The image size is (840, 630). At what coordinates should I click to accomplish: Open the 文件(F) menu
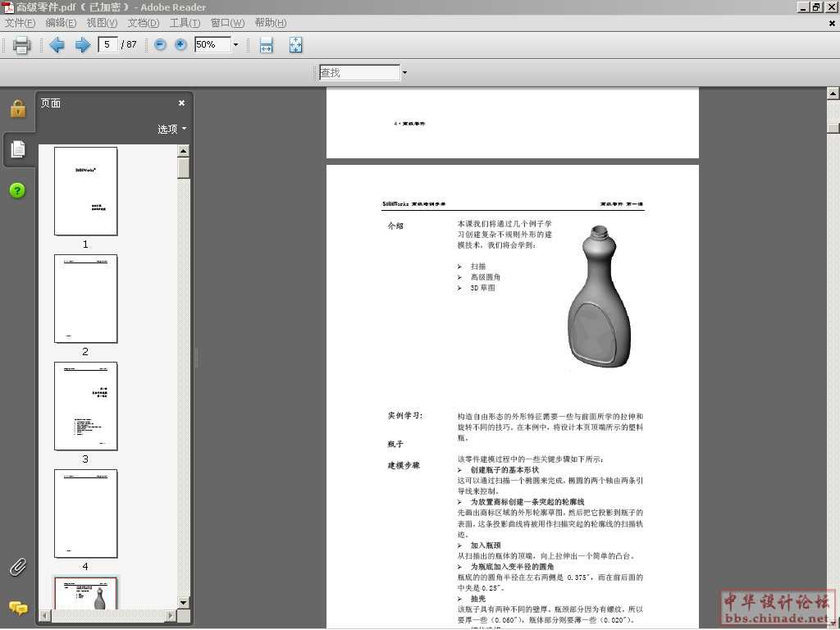coord(20,22)
